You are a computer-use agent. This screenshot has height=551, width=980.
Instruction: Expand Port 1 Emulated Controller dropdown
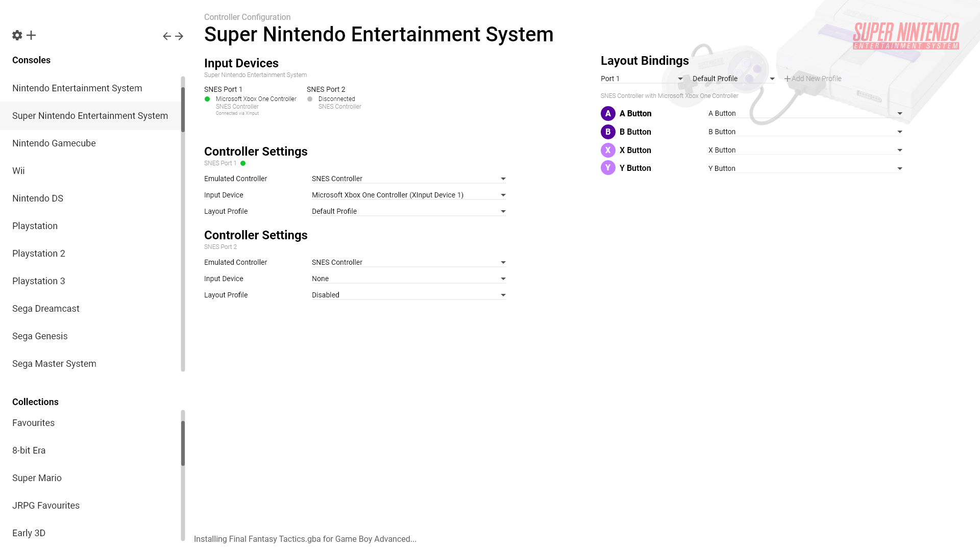point(408,179)
